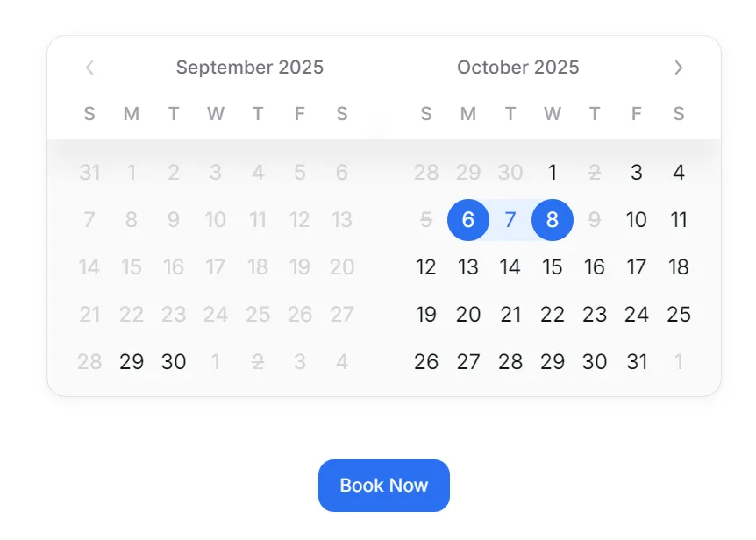
Task: Choose October 20
Action: click(x=468, y=315)
